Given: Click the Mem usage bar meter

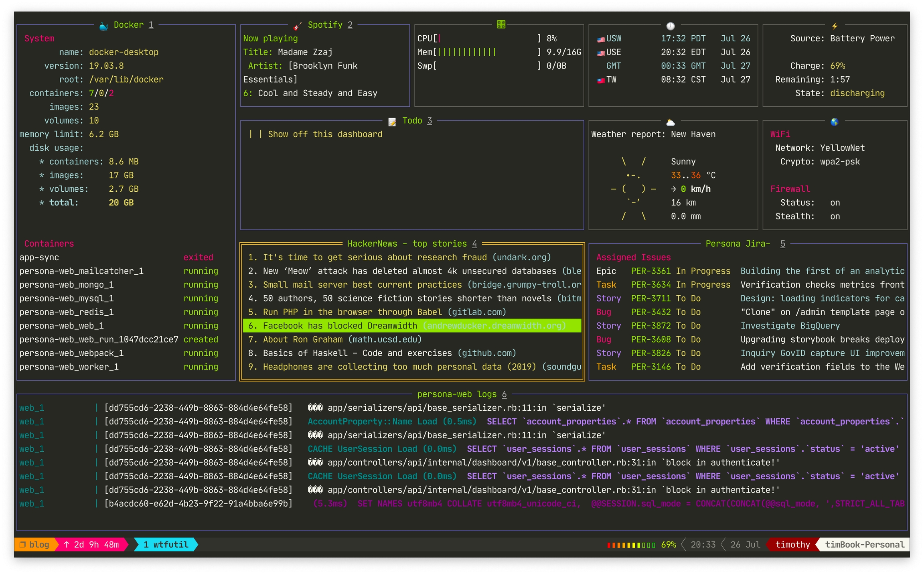Looking at the screenshot, I should click(467, 52).
